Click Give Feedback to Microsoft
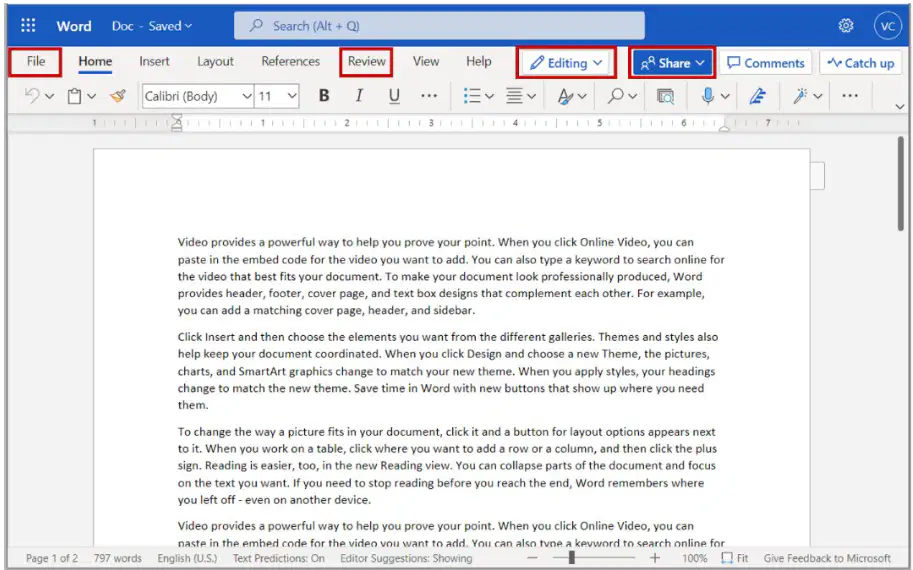Viewport: 913px width, 570px height. pos(827,558)
